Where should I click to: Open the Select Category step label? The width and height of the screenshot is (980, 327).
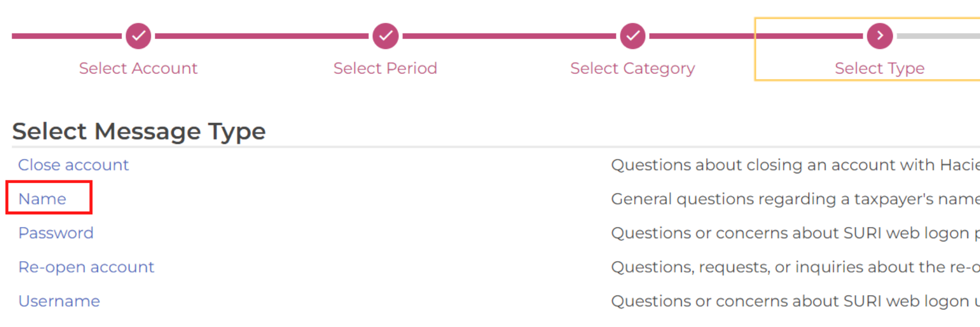[x=633, y=69]
